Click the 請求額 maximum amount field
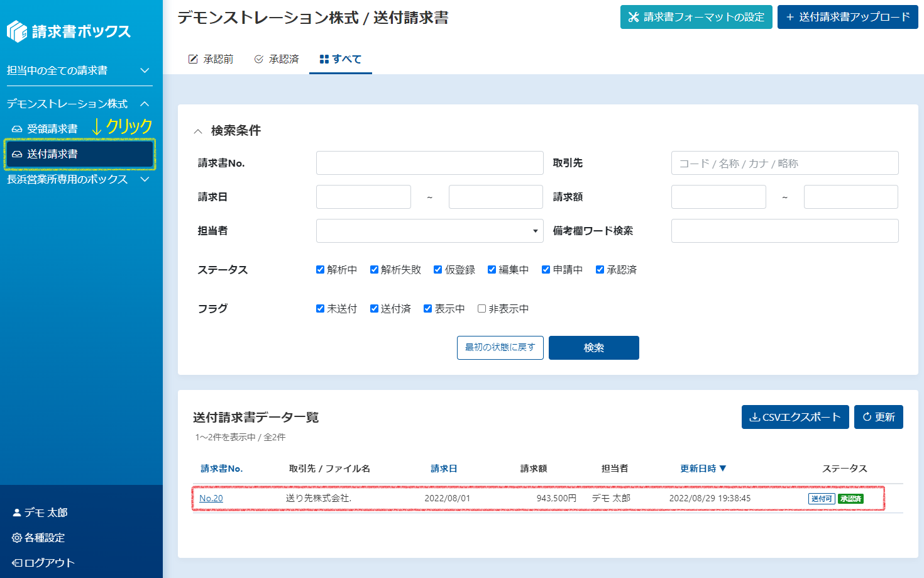The image size is (924, 578). coord(851,197)
